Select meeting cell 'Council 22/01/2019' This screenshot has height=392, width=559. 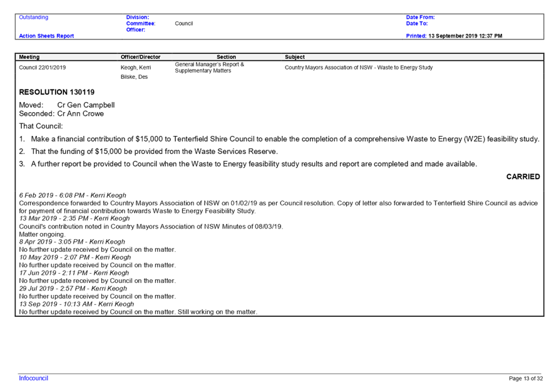coord(43,68)
